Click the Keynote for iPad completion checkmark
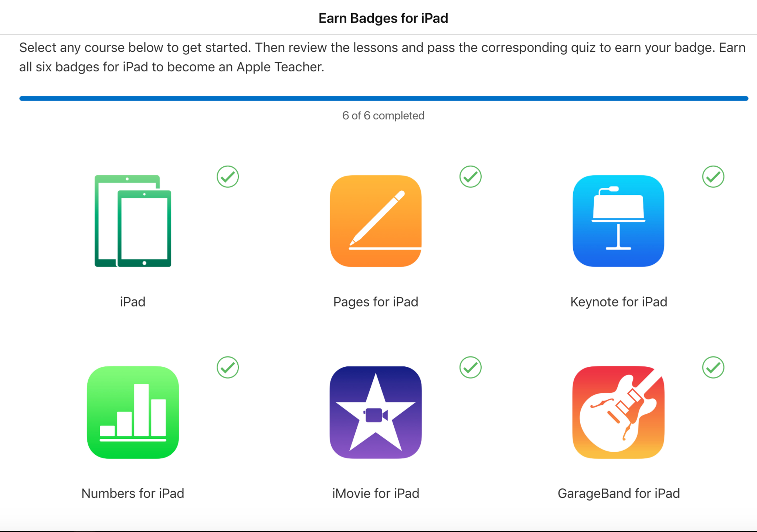757x532 pixels. (713, 177)
